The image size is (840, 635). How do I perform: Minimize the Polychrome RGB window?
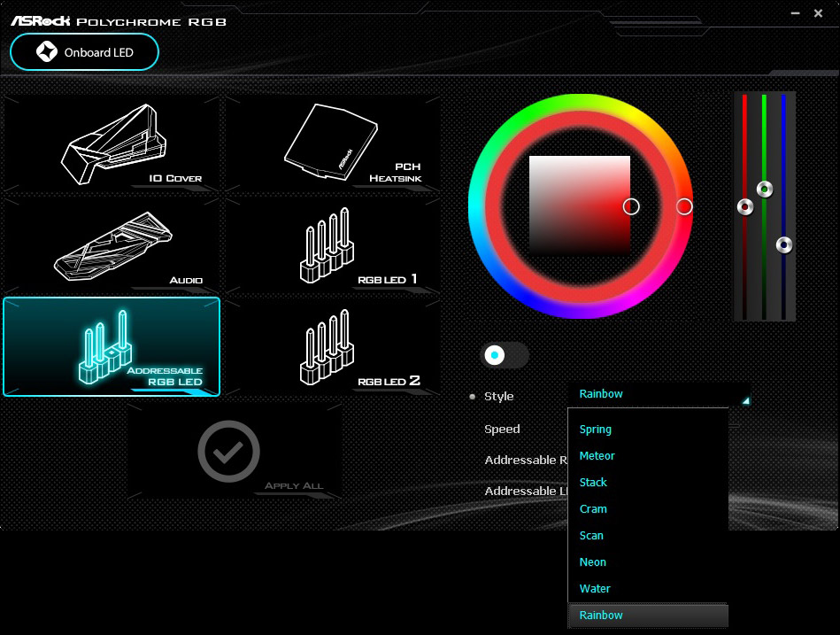[796, 13]
